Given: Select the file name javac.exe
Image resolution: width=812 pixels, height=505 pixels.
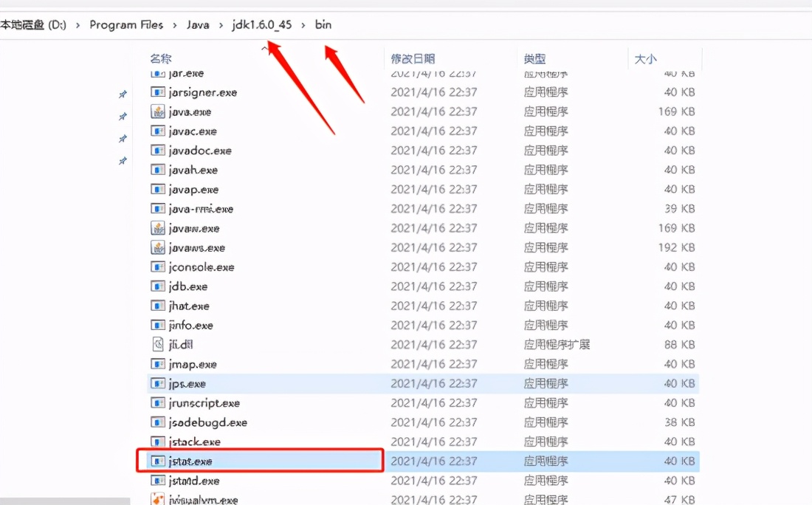Looking at the screenshot, I should pyautogui.click(x=193, y=131).
